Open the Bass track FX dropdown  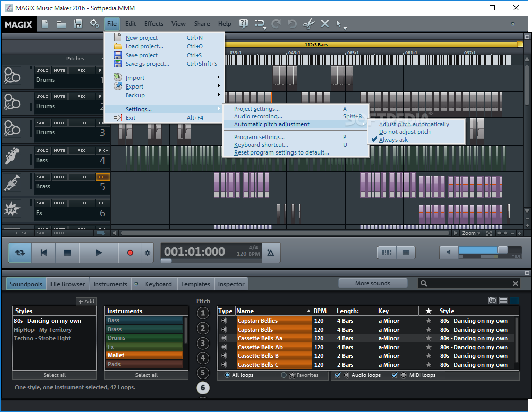(103, 151)
